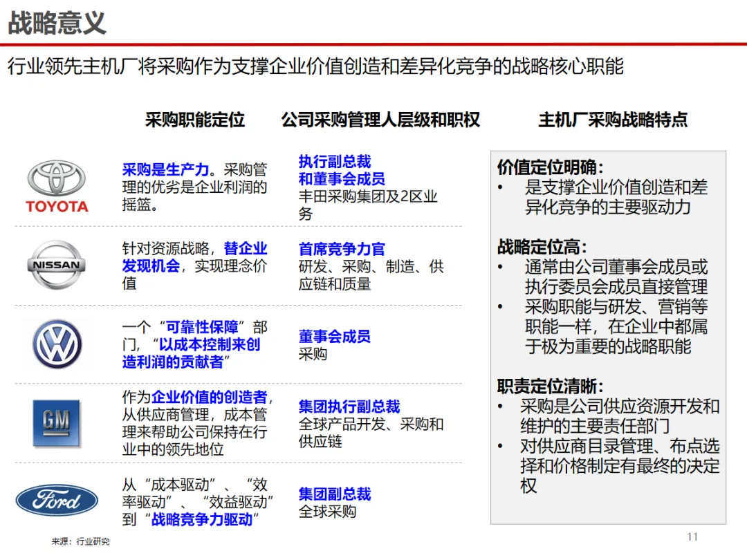The image size is (747, 560).
Task: Click the bullet starting 是支撑企业价值创造
Action: tap(616, 197)
